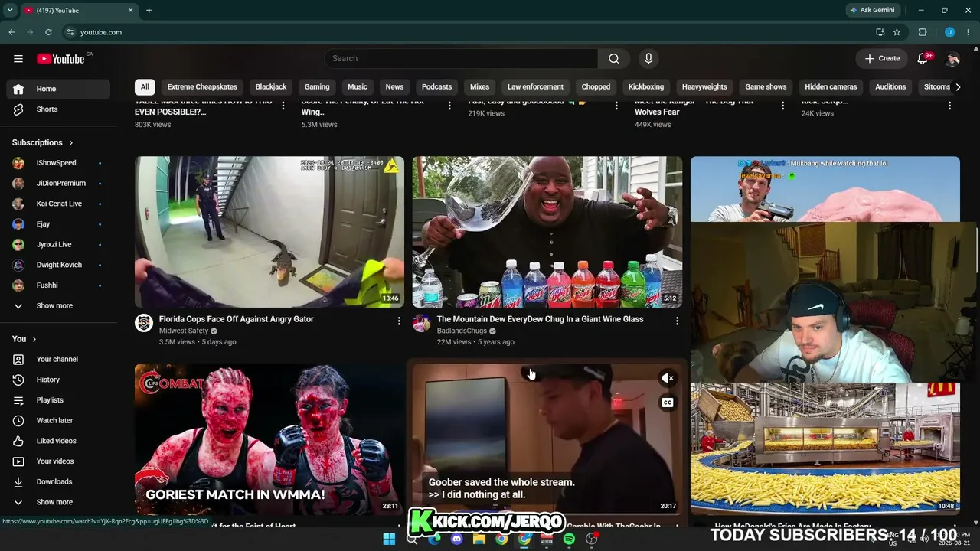Expand Show more under Subscriptions
This screenshot has height=551, width=980.
(x=58, y=305)
